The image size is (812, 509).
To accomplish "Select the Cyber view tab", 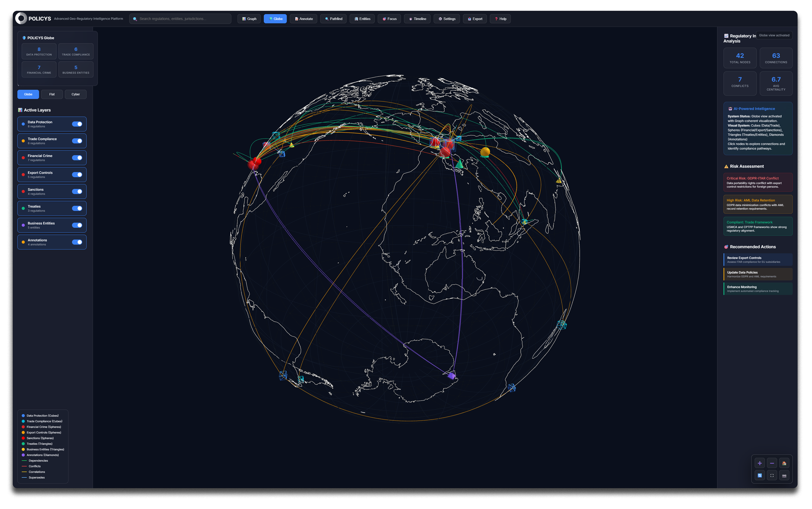I will [75, 94].
